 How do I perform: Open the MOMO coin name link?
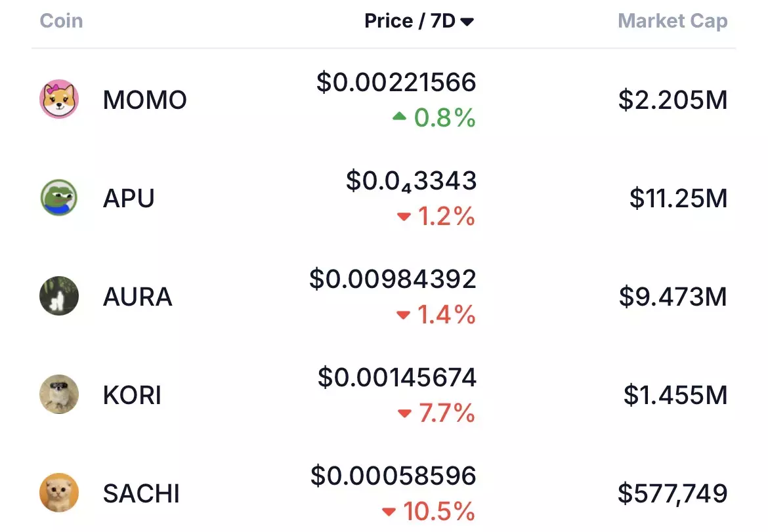(x=145, y=100)
